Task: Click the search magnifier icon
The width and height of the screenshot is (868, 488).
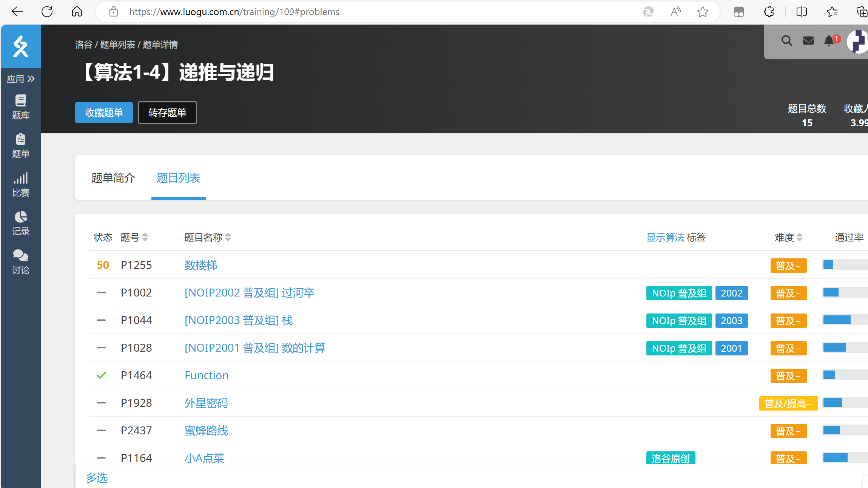Action: [x=786, y=40]
